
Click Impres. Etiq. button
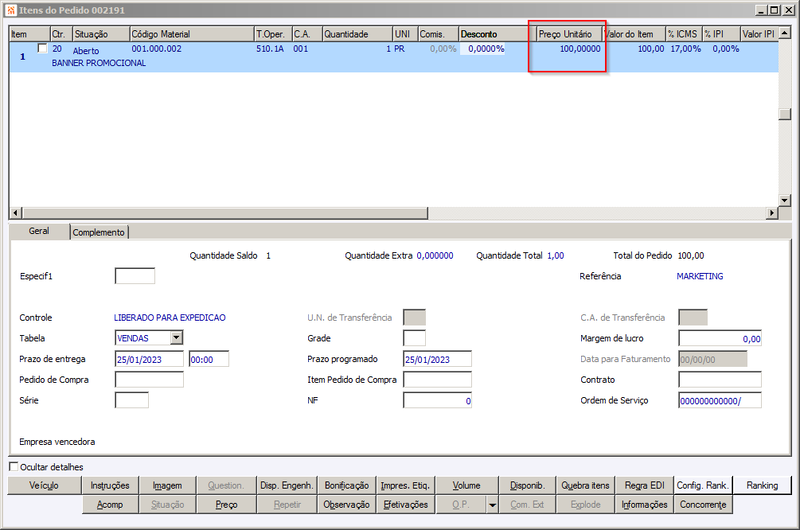(406, 486)
